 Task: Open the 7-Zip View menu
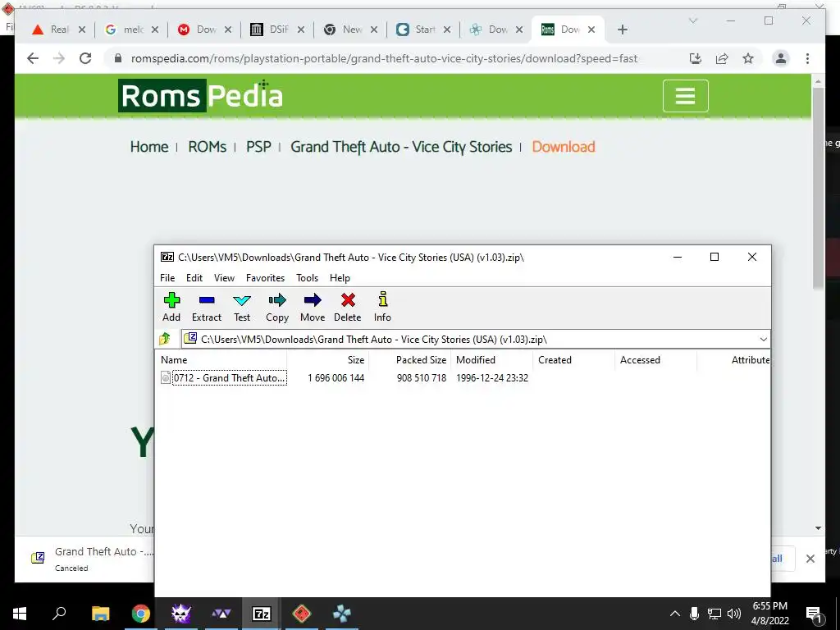coord(224,278)
